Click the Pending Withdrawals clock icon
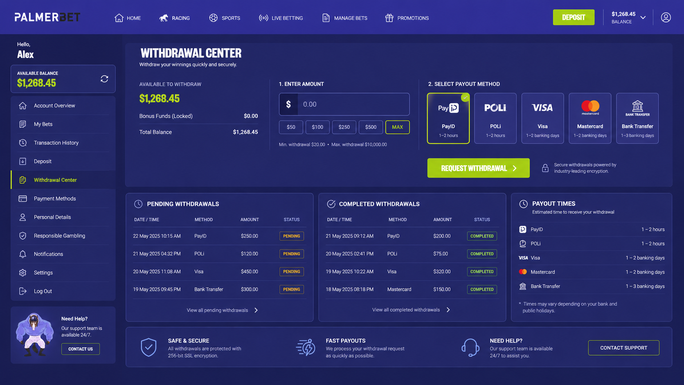The image size is (684, 385). pos(138,204)
